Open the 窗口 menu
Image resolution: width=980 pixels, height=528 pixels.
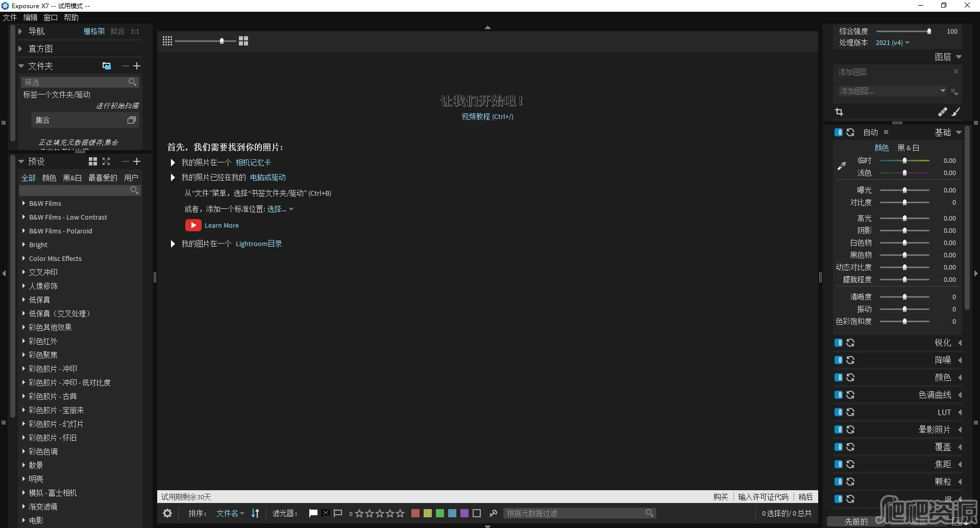pyautogui.click(x=51, y=17)
